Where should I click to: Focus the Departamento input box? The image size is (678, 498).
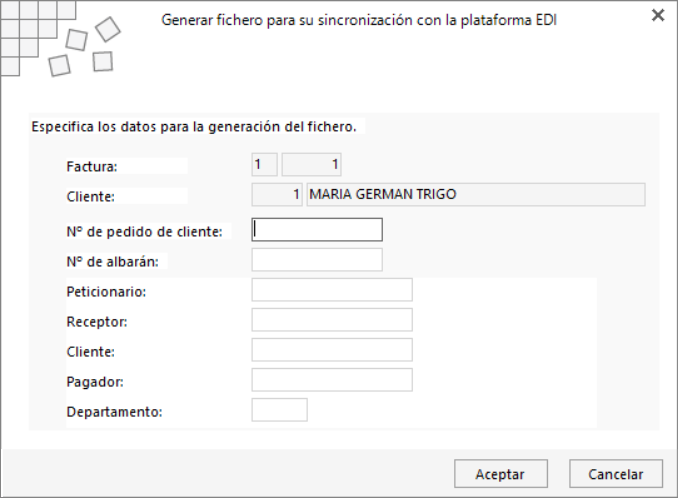tap(279, 410)
